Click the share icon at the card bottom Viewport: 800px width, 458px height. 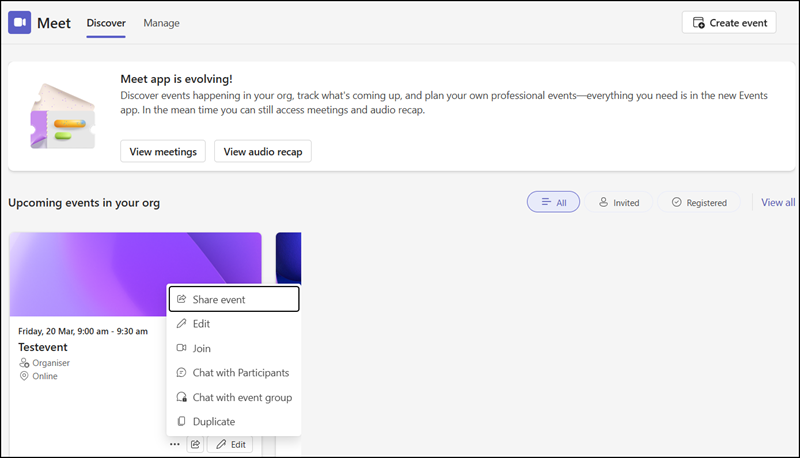point(196,444)
